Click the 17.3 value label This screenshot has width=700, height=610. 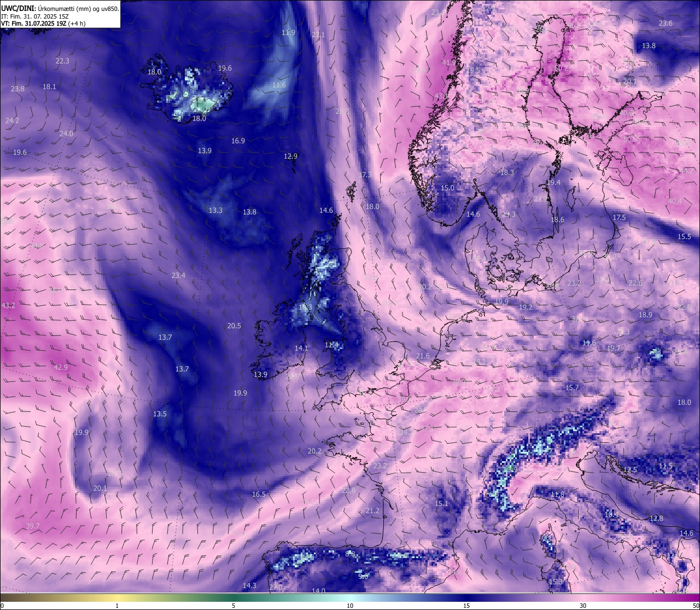[364, 175]
